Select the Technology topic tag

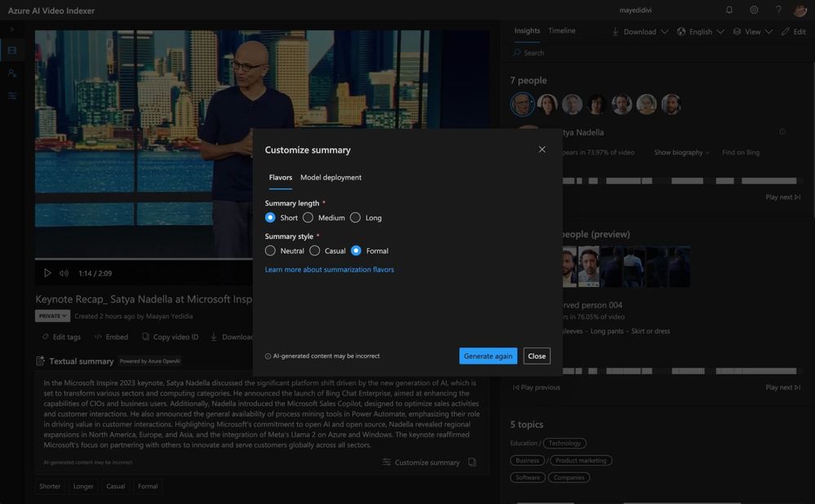coord(565,443)
